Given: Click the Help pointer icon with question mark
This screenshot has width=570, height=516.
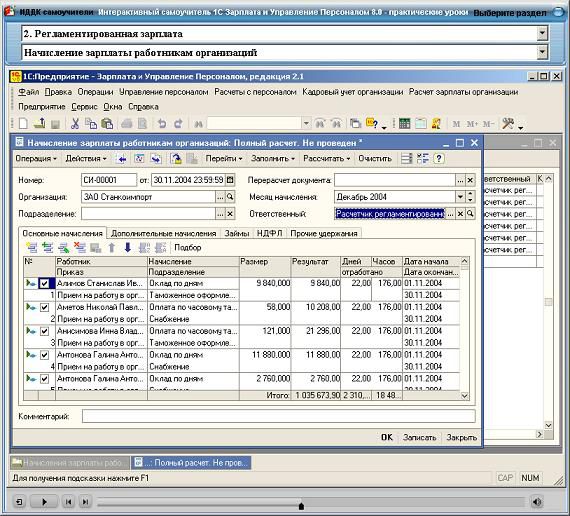Looking at the screenshot, I should (x=372, y=123).
